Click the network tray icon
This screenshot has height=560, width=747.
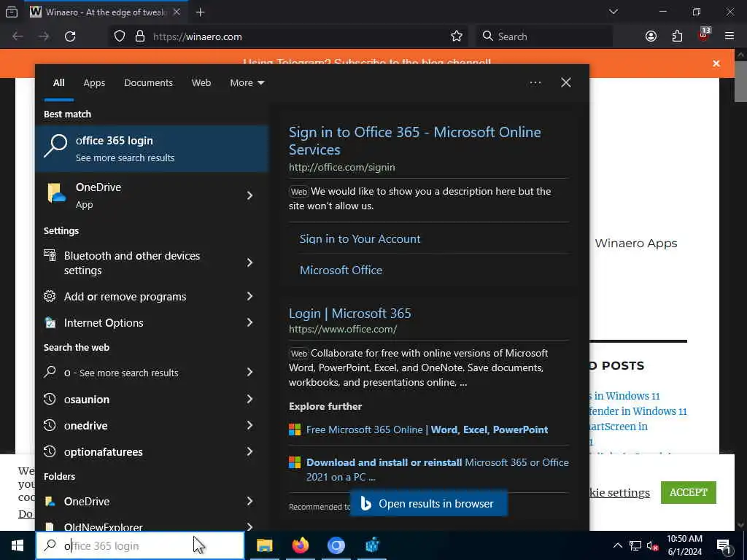[x=635, y=545]
